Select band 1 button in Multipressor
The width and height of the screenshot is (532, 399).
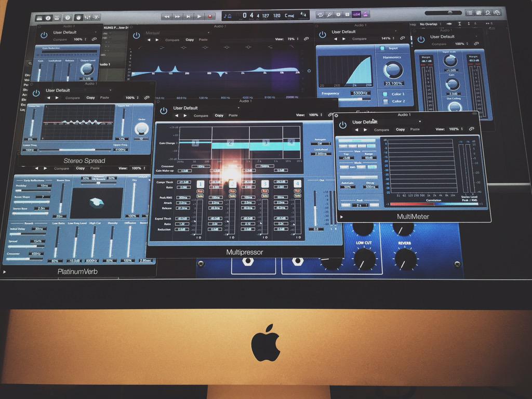200,184
